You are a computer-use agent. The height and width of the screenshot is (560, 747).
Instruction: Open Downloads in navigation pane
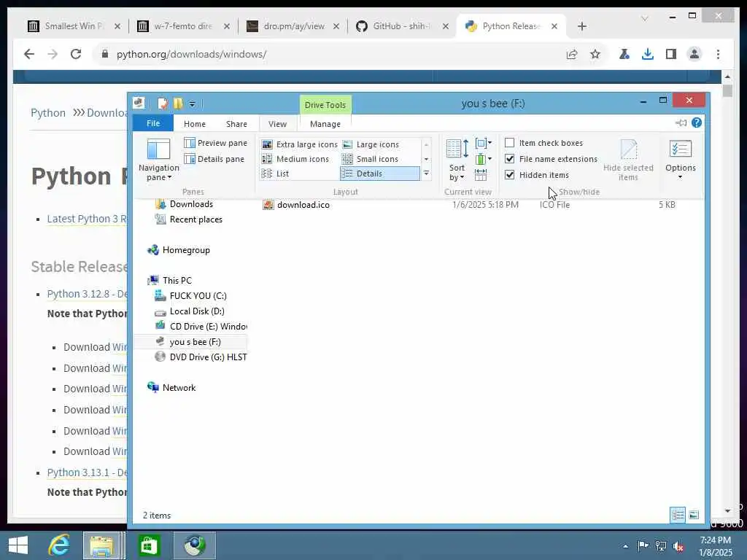point(191,204)
